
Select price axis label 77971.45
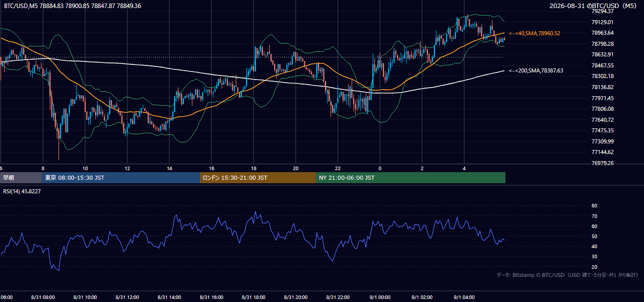point(602,98)
